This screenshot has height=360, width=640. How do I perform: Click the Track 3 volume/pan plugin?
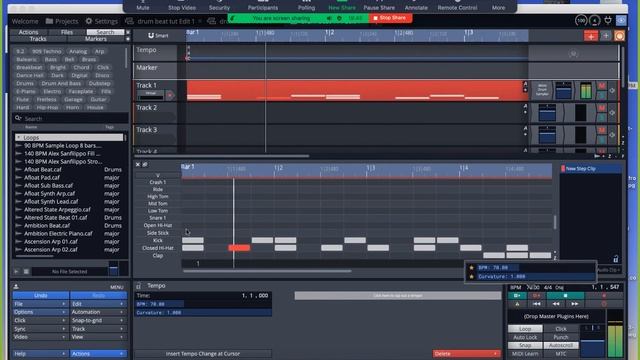point(547,135)
